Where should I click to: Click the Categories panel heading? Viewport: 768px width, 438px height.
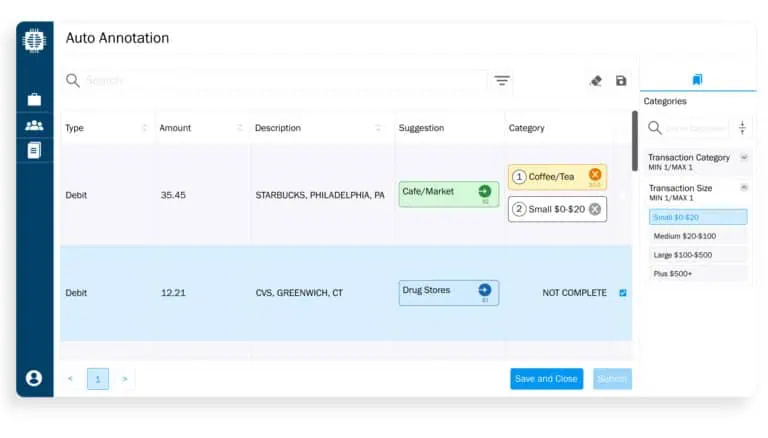(x=665, y=101)
